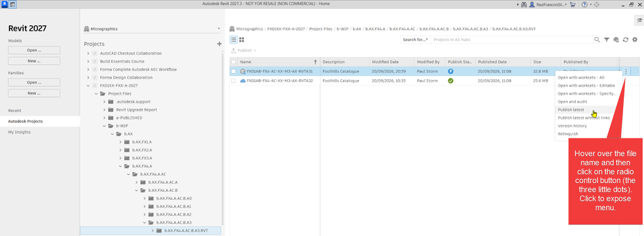The image size is (644, 236).
Task: Open the Help question mark icon
Action: pyautogui.click(x=584, y=4)
